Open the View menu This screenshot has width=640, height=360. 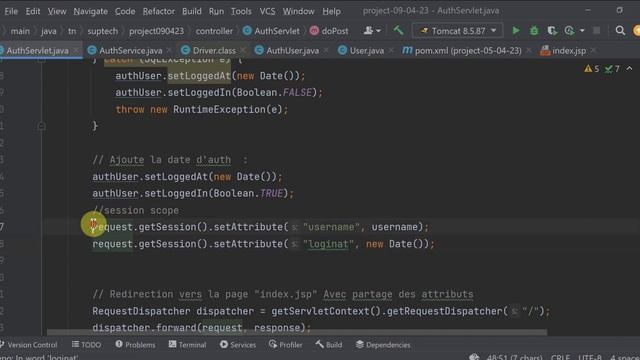[57, 11]
